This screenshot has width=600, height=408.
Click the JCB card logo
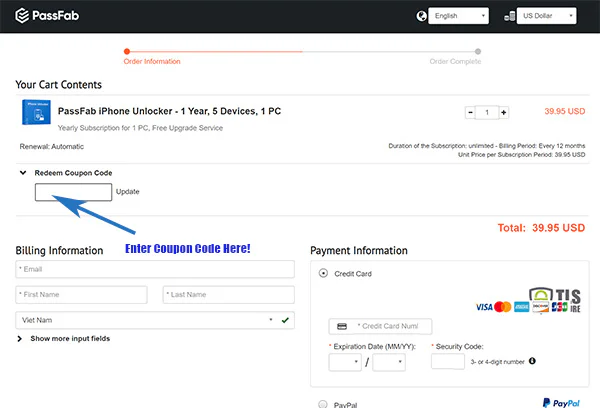coord(559,307)
